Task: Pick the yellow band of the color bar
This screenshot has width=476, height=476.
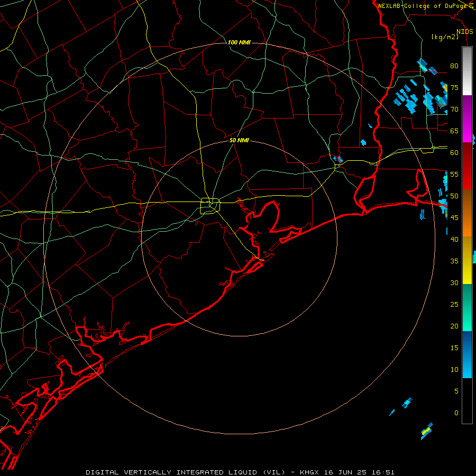Action: click(x=467, y=260)
